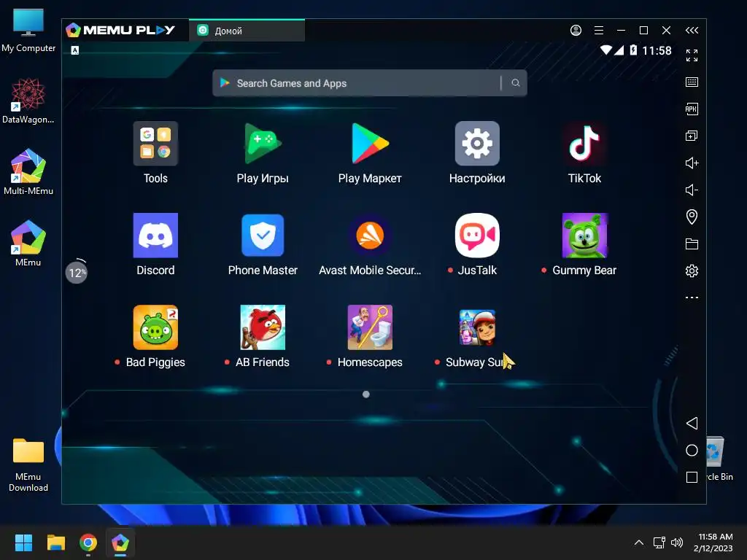The image size is (747, 560).
Task: Open the shared folder icon in sidebar
Action: point(692,244)
